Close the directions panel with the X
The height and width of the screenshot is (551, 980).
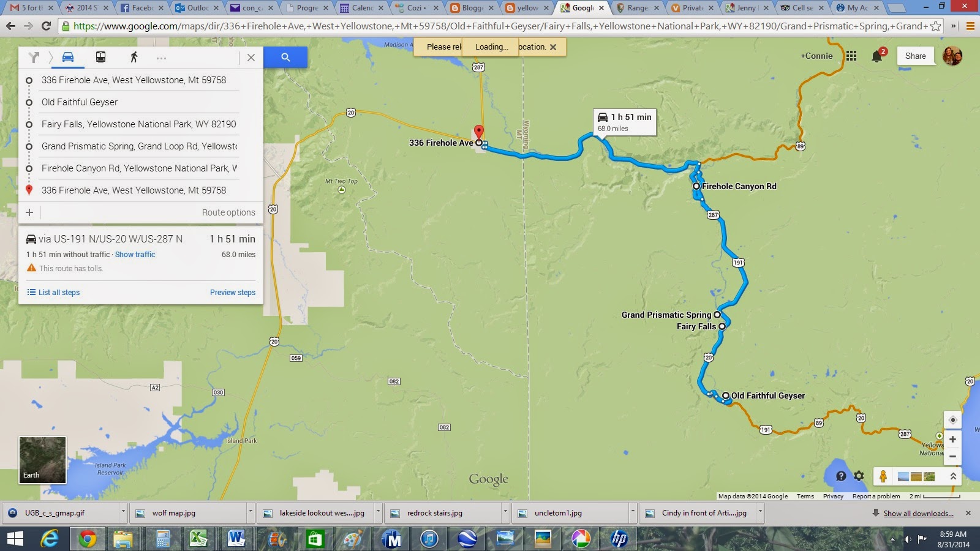[251, 58]
